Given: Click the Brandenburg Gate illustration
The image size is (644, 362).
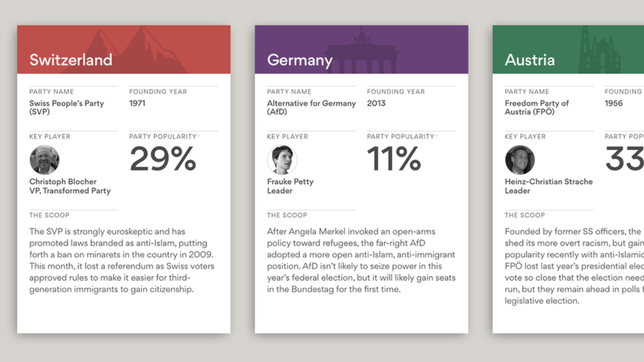Looking at the screenshot, I should [x=362, y=54].
